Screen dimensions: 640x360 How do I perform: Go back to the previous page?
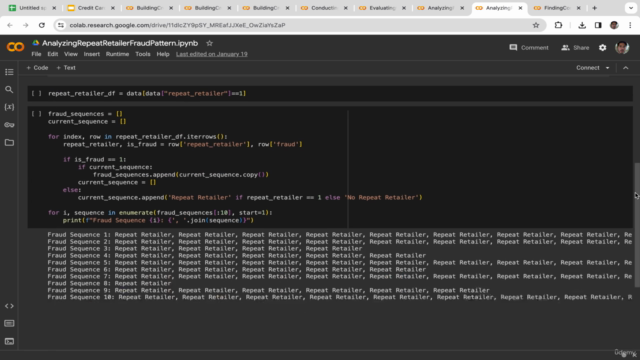(10, 25)
